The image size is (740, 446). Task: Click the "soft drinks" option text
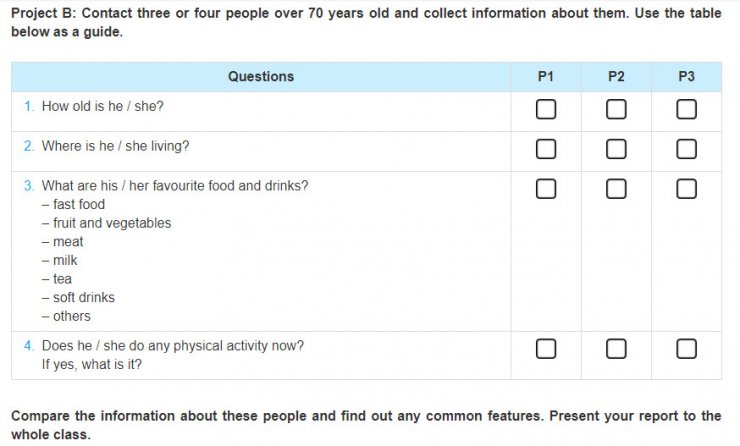coord(84,297)
